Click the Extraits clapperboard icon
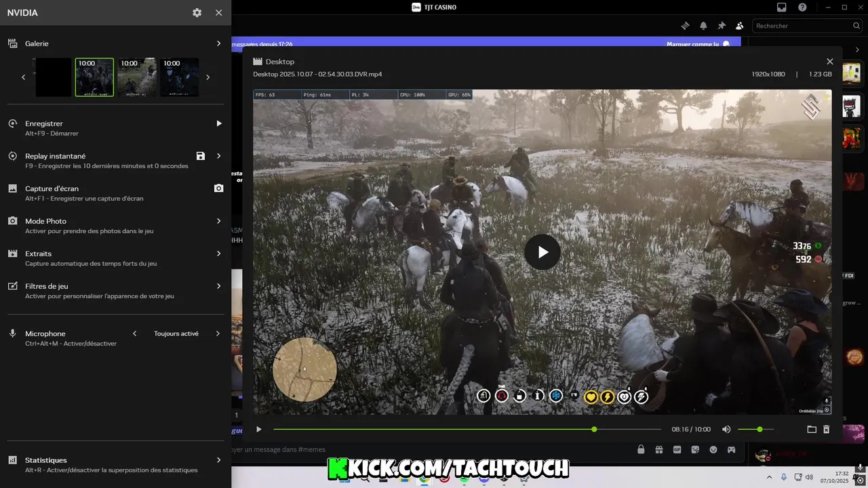The image size is (868, 488). 12,253
